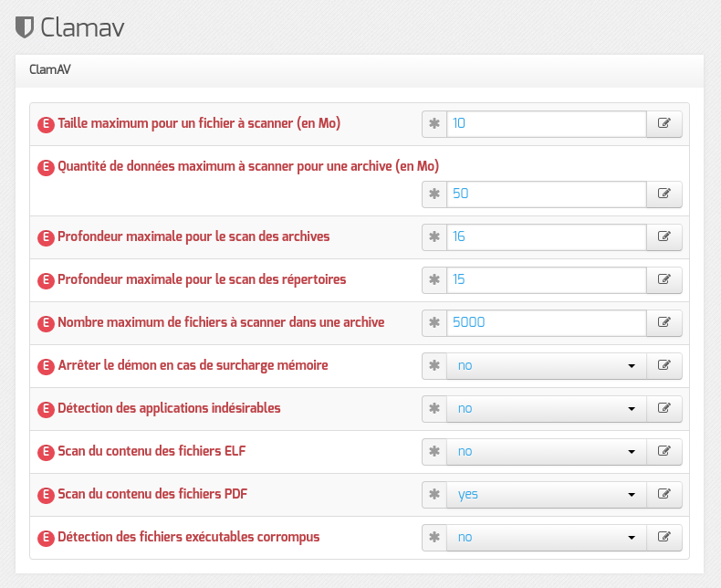The image size is (721, 588).
Task: Click label Taille maximum pour un fichier
Action: 199,124
